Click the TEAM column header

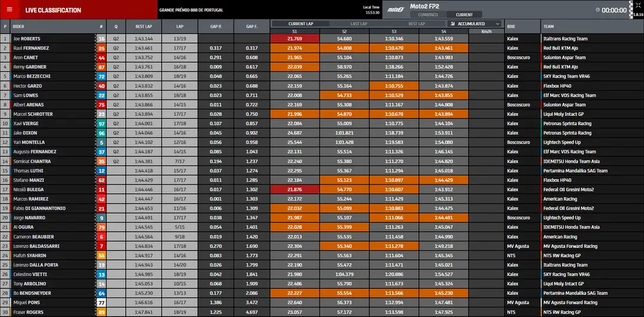point(592,26)
